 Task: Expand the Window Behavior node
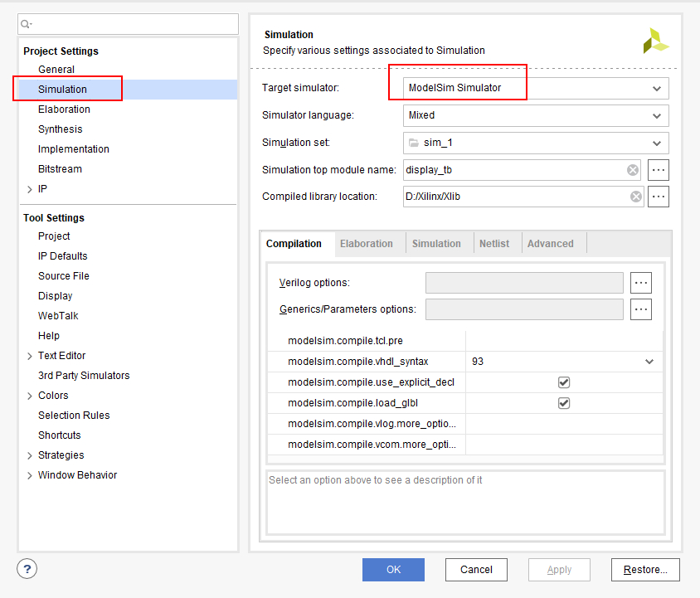(30, 475)
